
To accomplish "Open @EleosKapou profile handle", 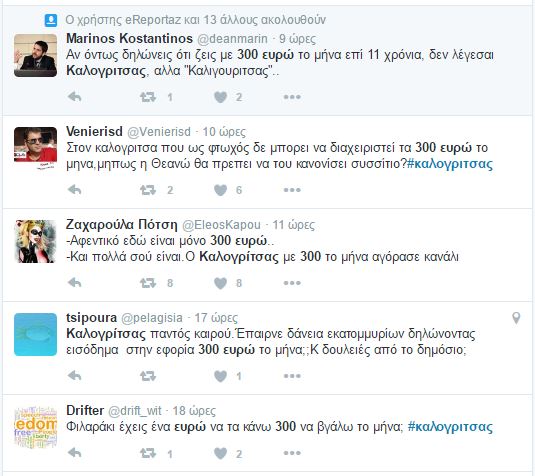I will point(221,225).
